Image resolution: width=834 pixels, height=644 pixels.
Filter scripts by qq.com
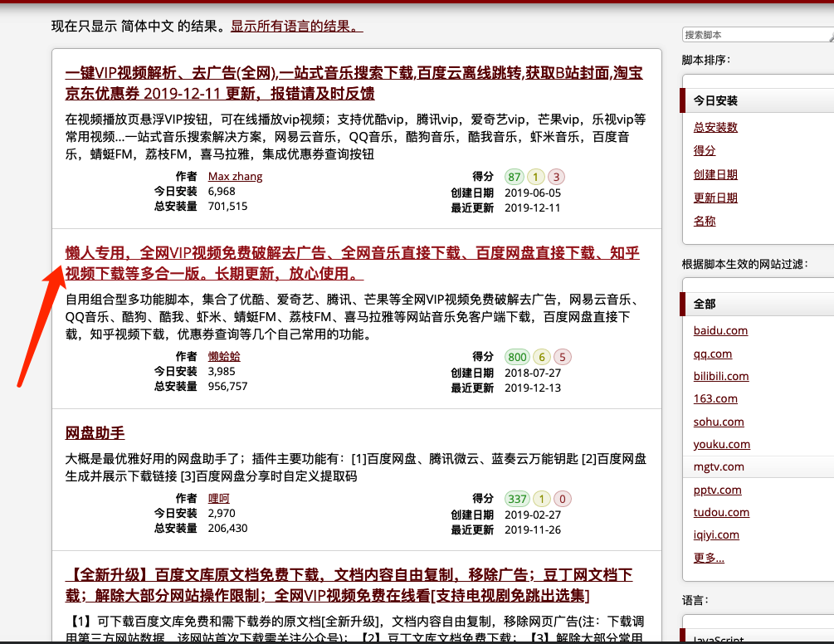(712, 354)
